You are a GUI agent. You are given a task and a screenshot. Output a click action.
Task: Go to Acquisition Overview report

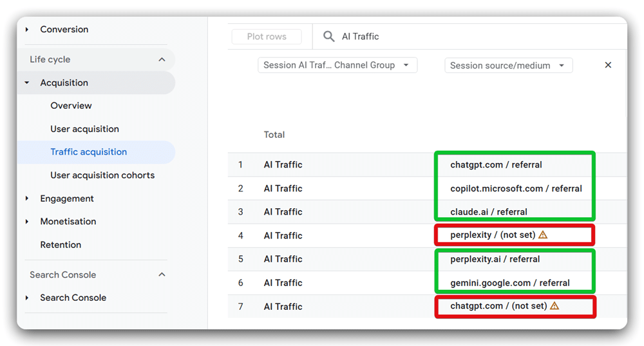pos(71,106)
